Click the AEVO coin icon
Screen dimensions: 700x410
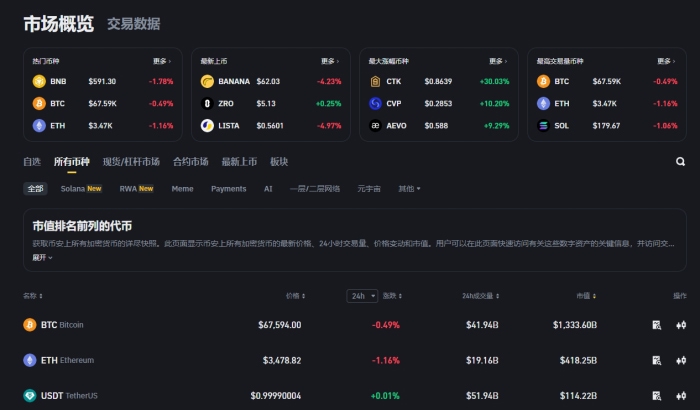coord(375,125)
